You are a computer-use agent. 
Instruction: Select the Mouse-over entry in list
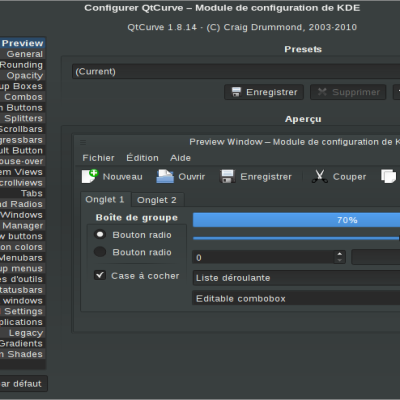point(22,161)
